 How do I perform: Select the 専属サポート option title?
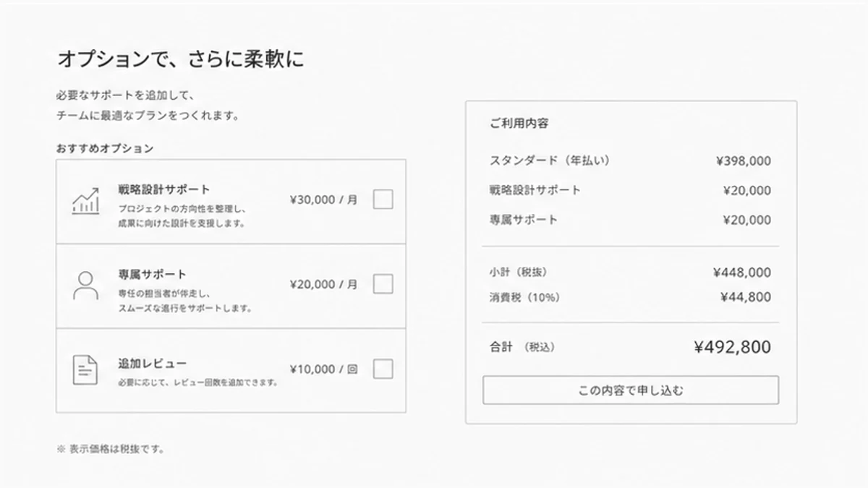[x=152, y=275]
